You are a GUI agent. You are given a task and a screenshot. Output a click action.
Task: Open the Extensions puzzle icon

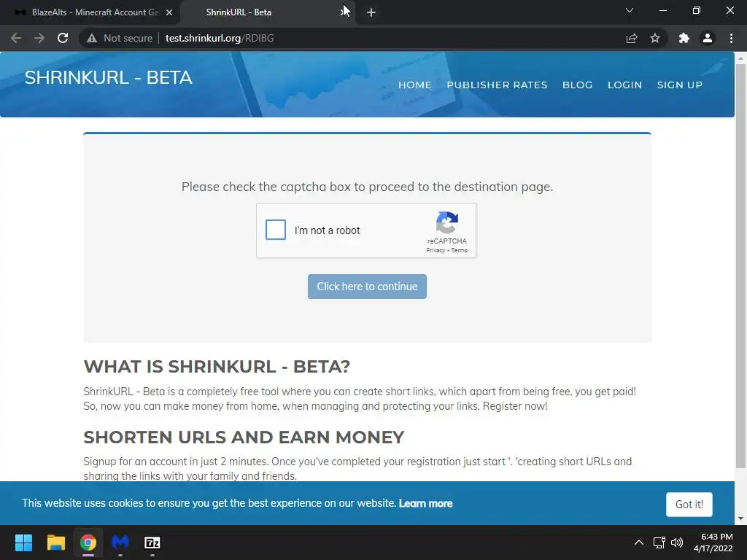click(x=684, y=38)
